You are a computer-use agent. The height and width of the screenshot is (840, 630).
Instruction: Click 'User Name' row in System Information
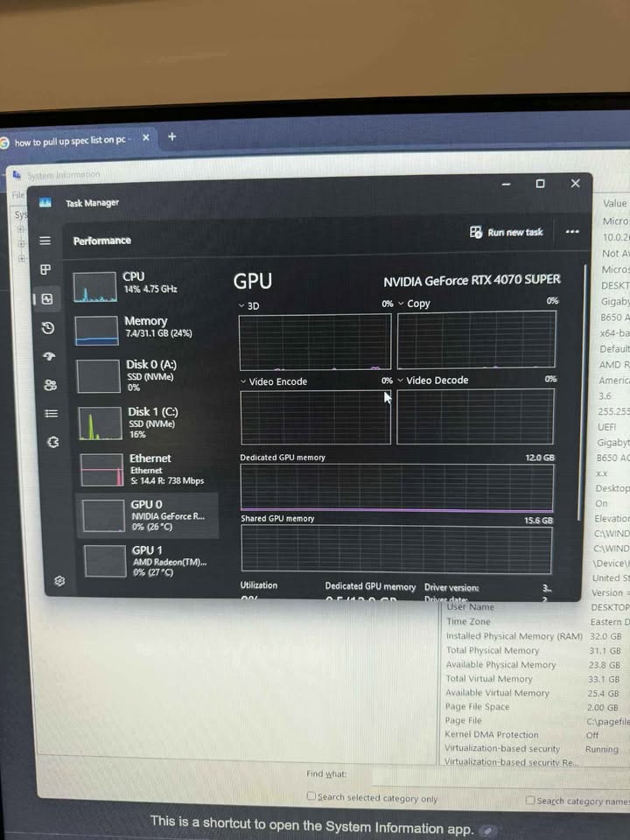point(536,607)
